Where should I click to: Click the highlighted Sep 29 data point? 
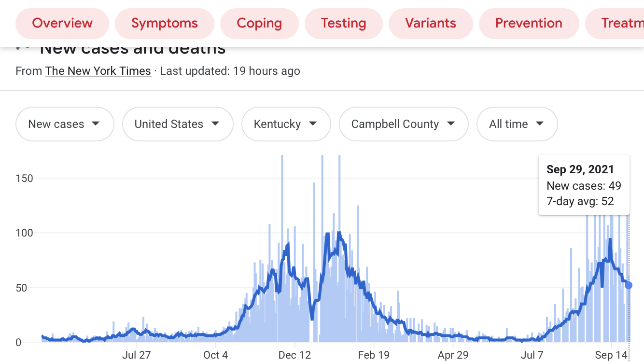[x=628, y=285]
